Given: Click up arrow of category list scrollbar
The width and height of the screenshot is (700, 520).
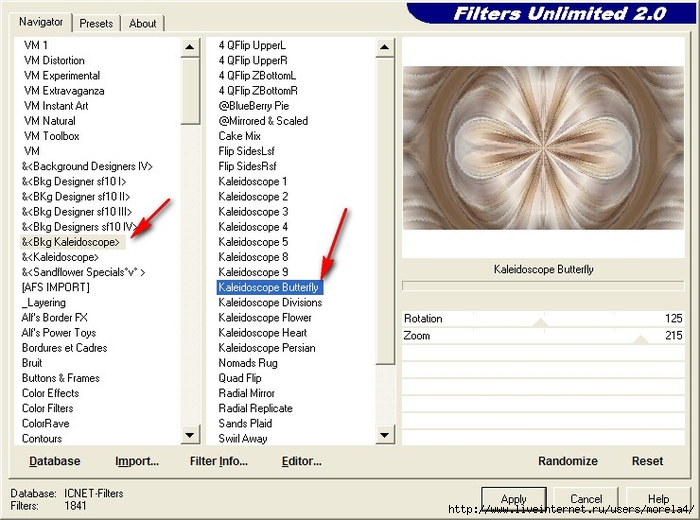Looking at the screenshot, I should pos(190,47).
